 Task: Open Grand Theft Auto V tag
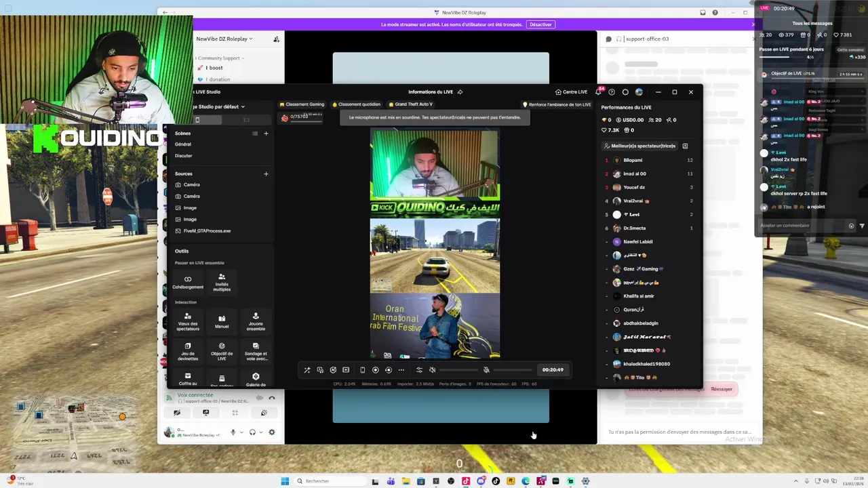[x=410, y=104]
